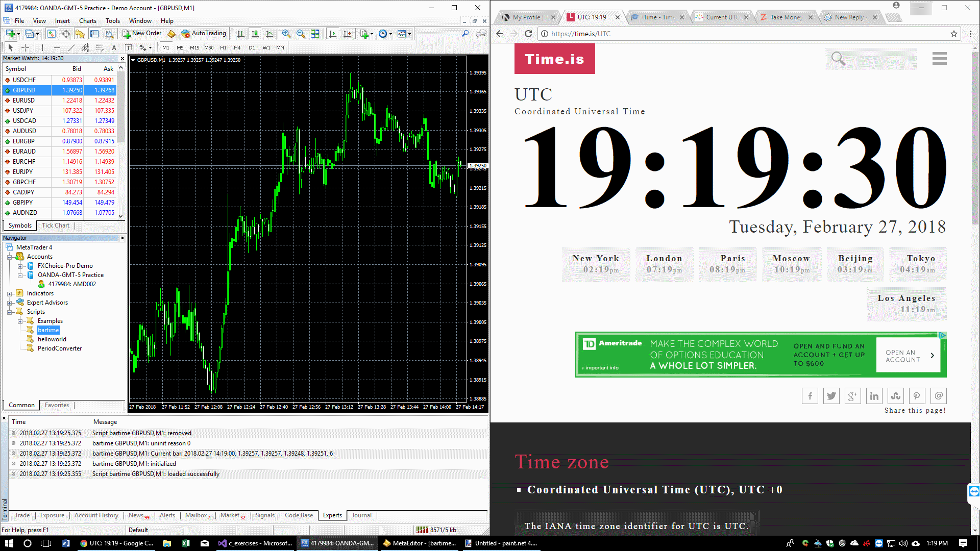
Task: Open the Insert menu
Action: 62,21
